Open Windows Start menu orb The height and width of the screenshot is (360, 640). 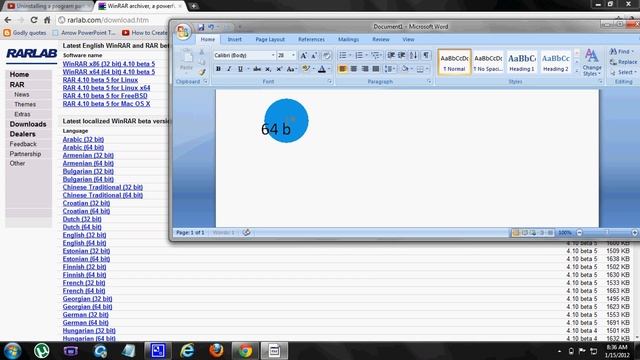point(12,351)
